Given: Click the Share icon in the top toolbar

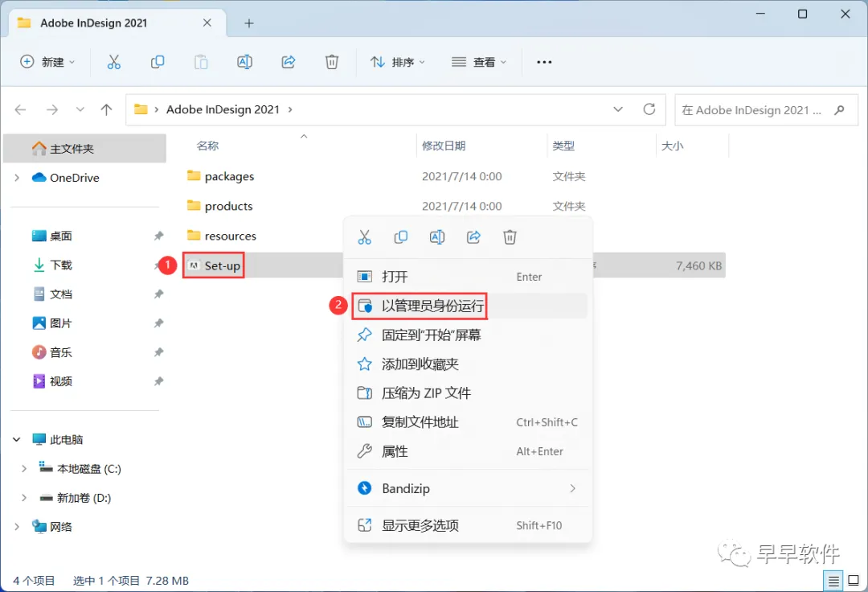Looking at the screenshot, I should pyautogui.click(x=289, y=62).
